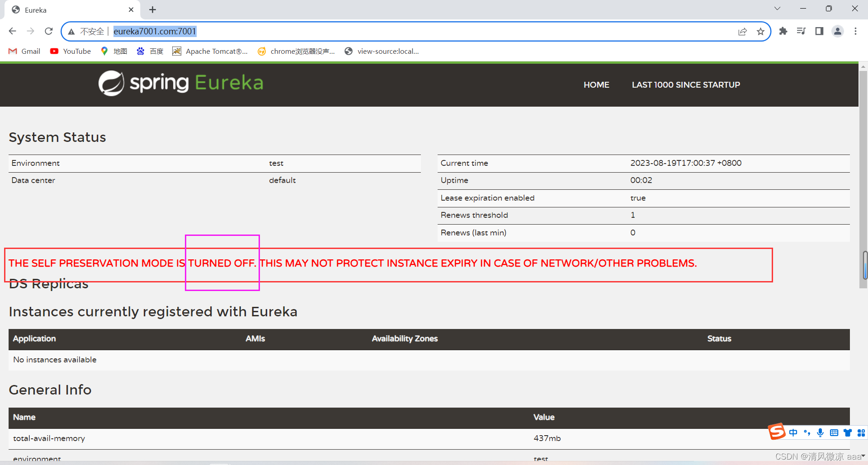
Task: Click the No instances available row
Action: pyautogui.click(x=429, y=360)
